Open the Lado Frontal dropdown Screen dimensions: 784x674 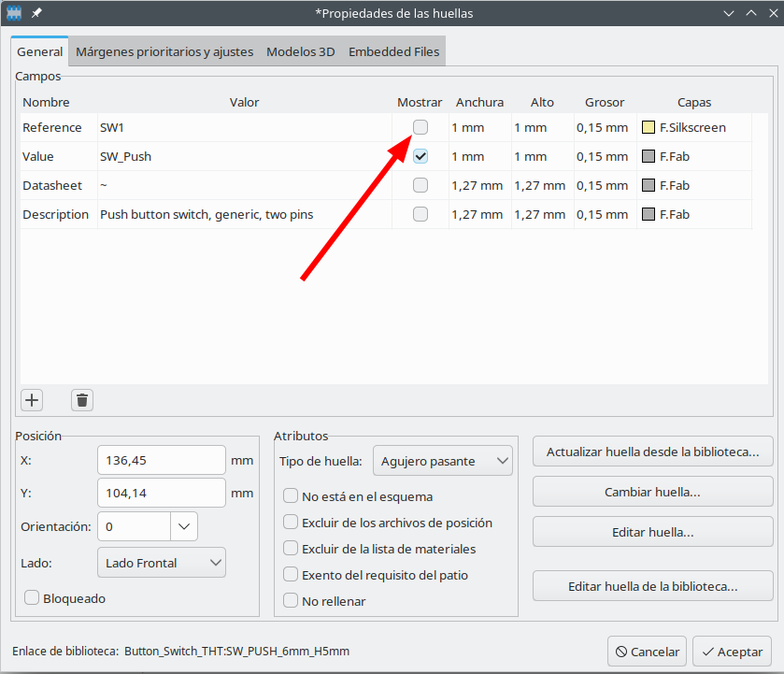pos(161,562)
